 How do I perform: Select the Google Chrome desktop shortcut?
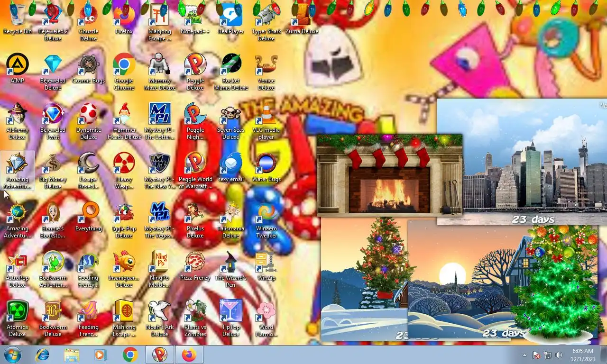[x=124, y=72]
